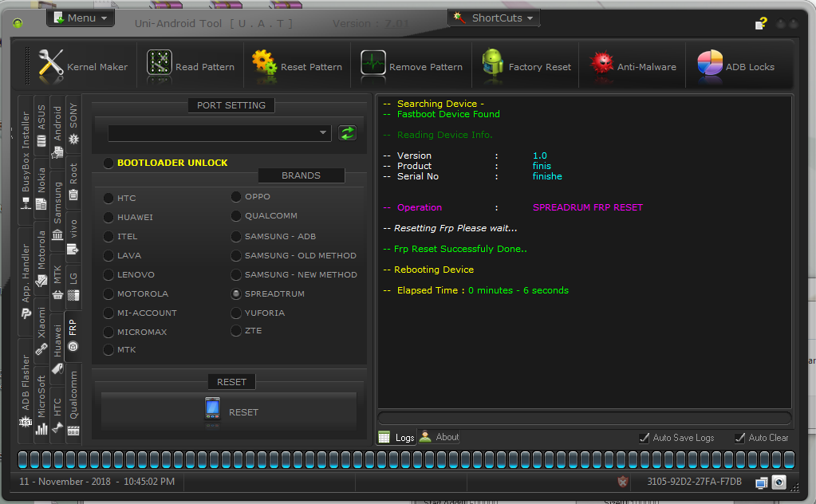Open the Reset Pattern tool
Screen dimensions: 816x504
[297, 66]
